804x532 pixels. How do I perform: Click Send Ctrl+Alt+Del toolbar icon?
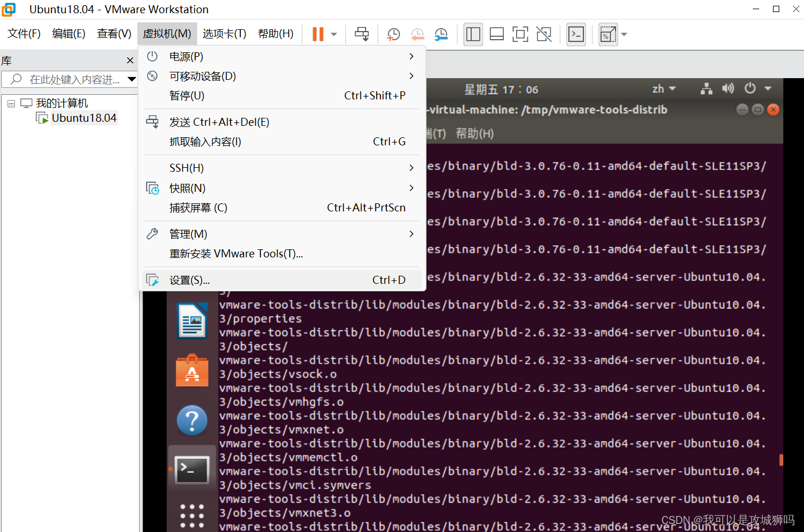[362, 34]
